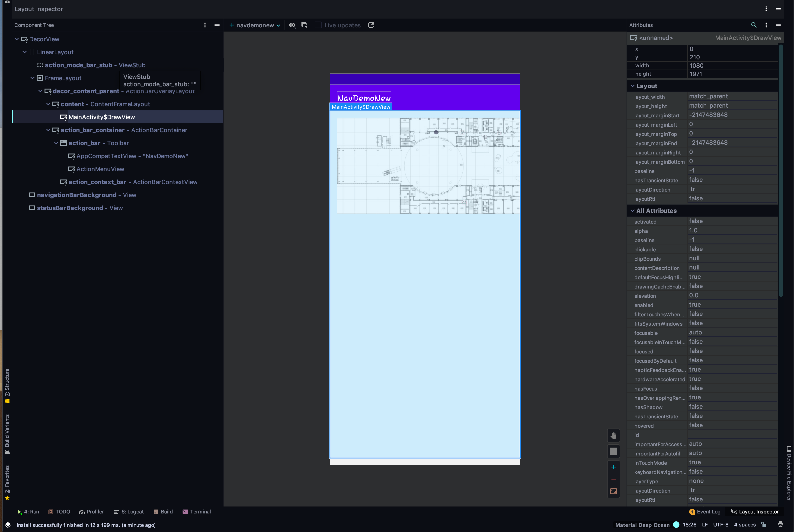This screenshot has height=532, width=794.
Task: Open the Terminal tool window
Action: [x=196, y=512]
